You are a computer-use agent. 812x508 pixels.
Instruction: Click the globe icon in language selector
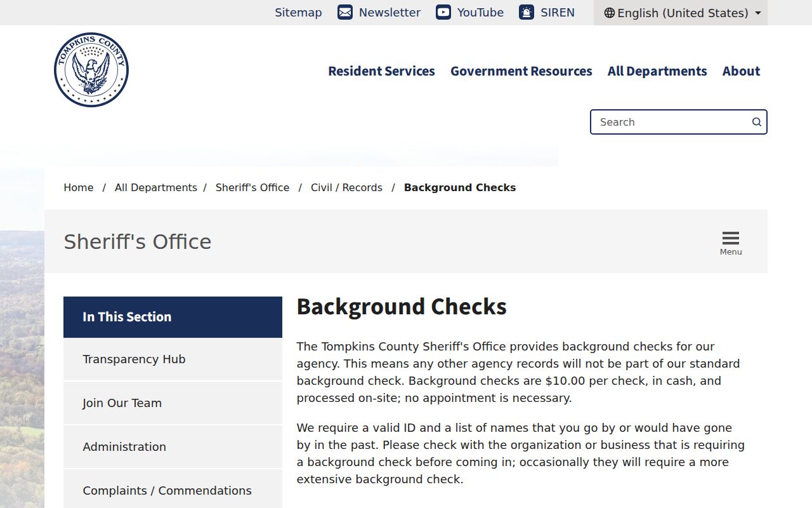[610, 13]
